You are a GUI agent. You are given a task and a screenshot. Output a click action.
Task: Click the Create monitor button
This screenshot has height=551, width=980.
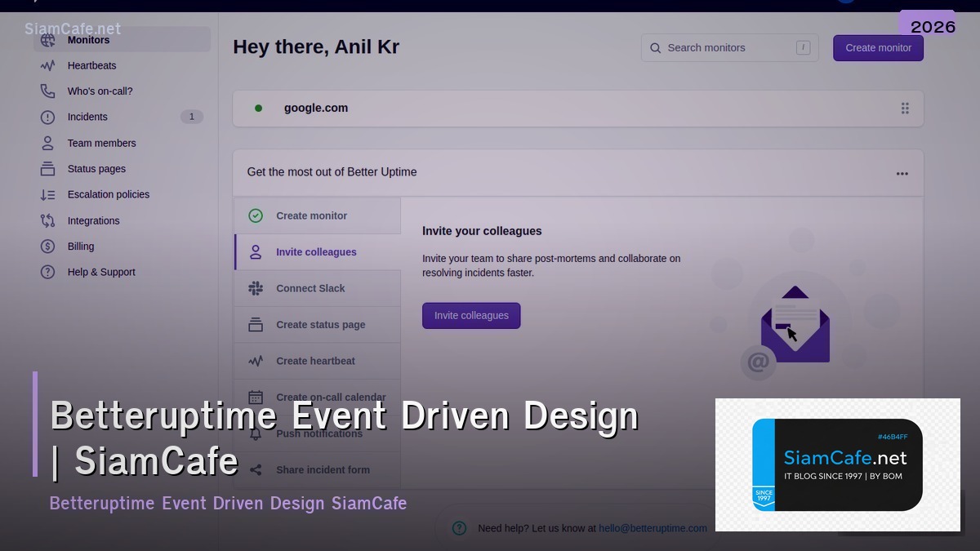878,47
